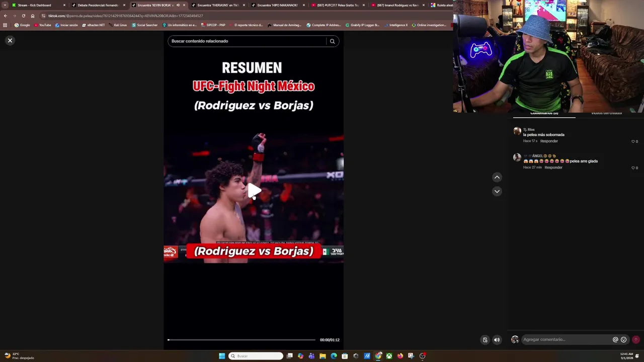Open Microsoft Teams from the taskbar
Image resolution: width=644 pixels, height=362 pixels.
coord(311,356)
